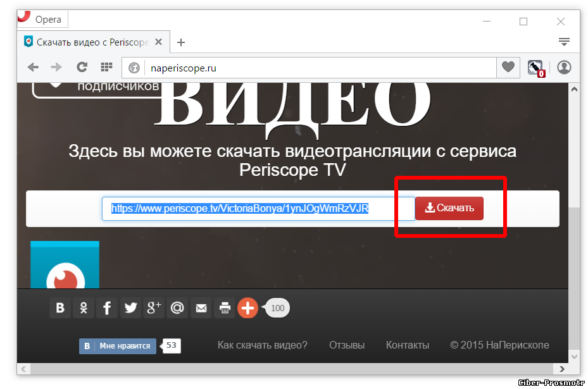
Task: Go back with the browser back arrow
Action: click(33, 67)
